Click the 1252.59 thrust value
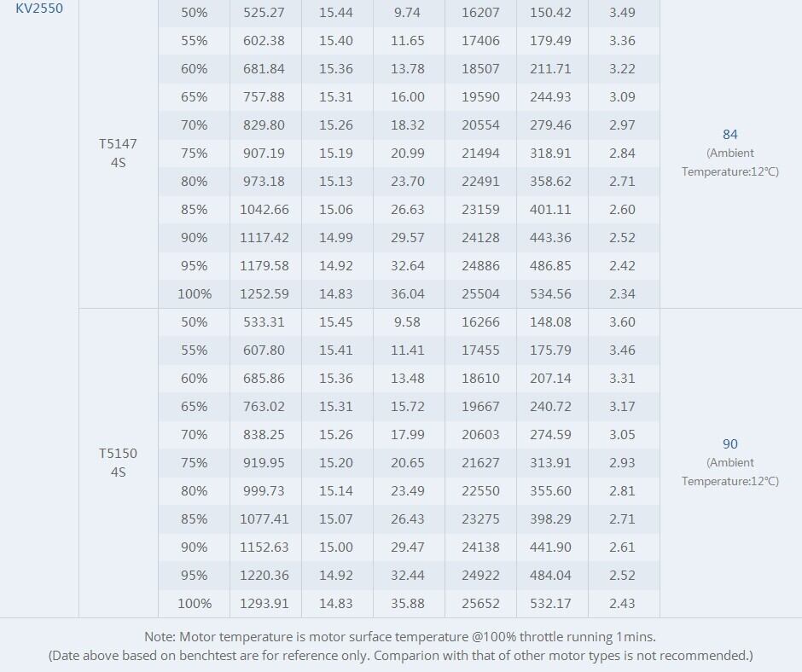802x672 pixels. (x=264, y=294)
